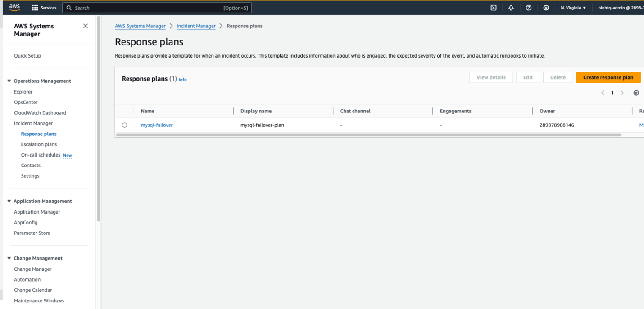Click the Create response plan button
644x309 pixels.
pos(608,77)
